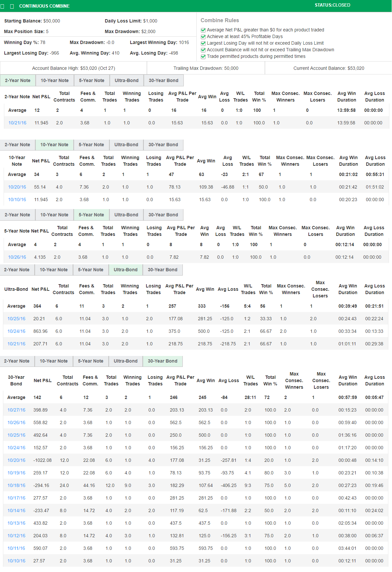392x572 pixels.
Task: Open the 10/19/16 trading day link
Action: 17,473
